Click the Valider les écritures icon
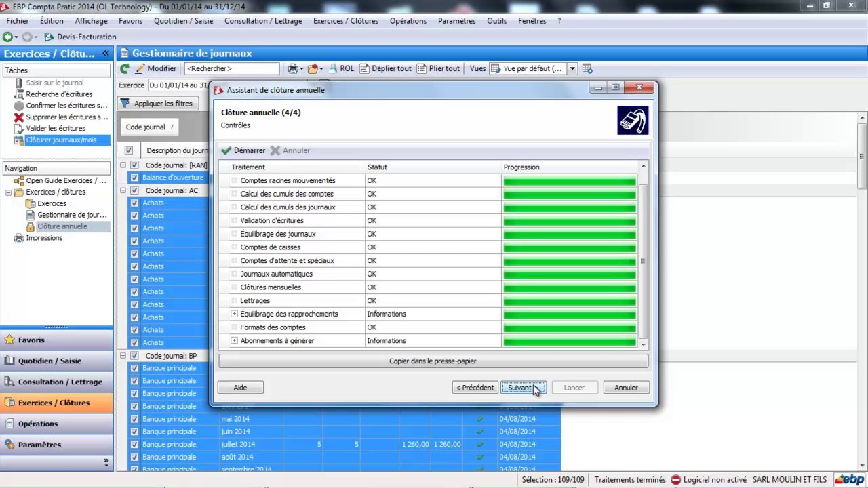This screenshot has width=868, height=488. [x=19, y=129]
